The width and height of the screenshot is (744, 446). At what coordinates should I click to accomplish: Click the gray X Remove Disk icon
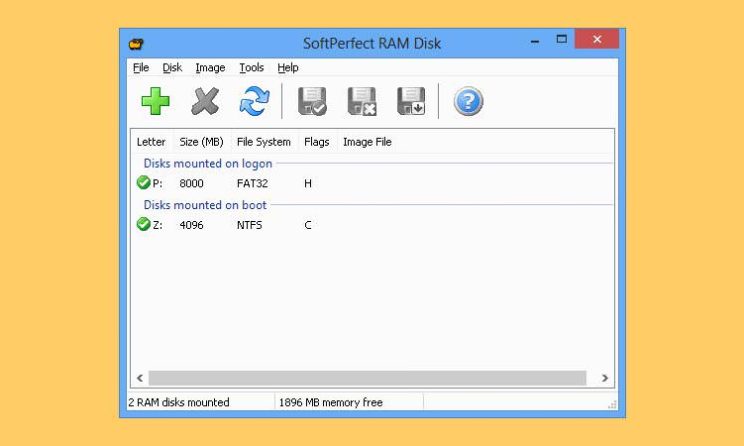click(204, 101)
